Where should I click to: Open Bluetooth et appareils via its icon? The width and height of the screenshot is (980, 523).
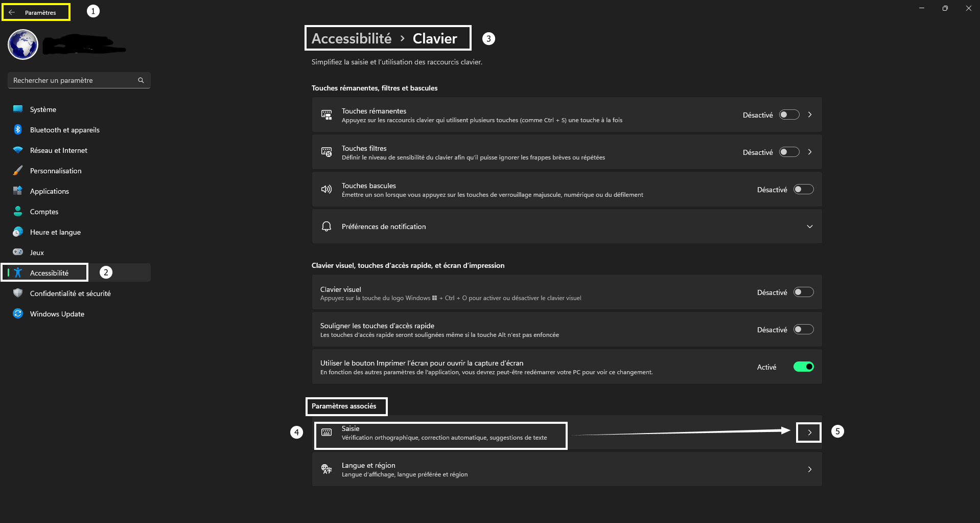click(x=18, y=130)
